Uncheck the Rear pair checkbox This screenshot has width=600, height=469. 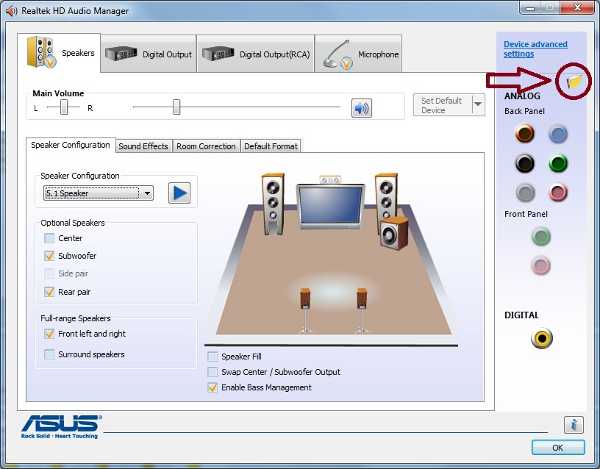pyautogui.click(x=49, y=292)
